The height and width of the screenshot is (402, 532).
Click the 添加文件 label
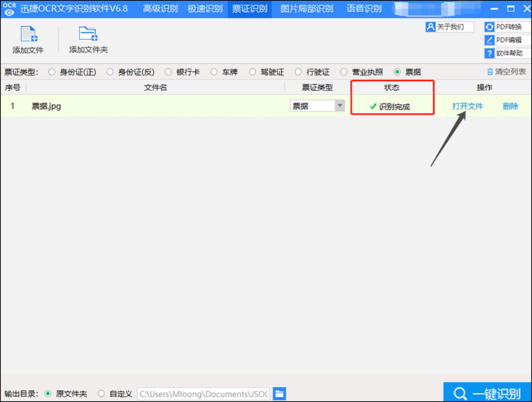click(x=28, y=50)
